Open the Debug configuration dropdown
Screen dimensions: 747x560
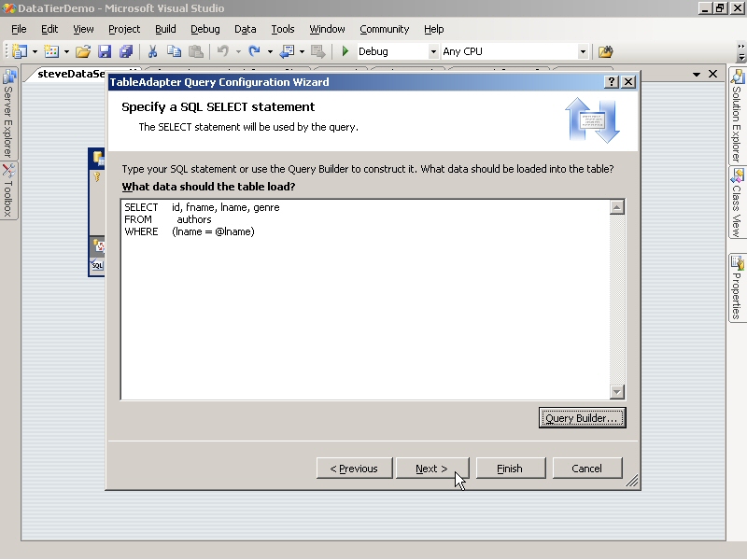[433, 51]
